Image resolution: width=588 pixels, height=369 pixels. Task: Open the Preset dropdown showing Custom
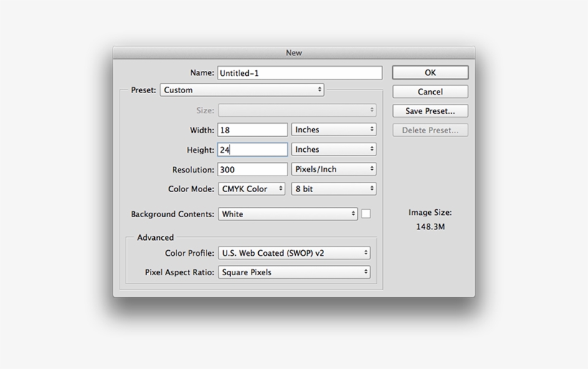pos(242,90)
